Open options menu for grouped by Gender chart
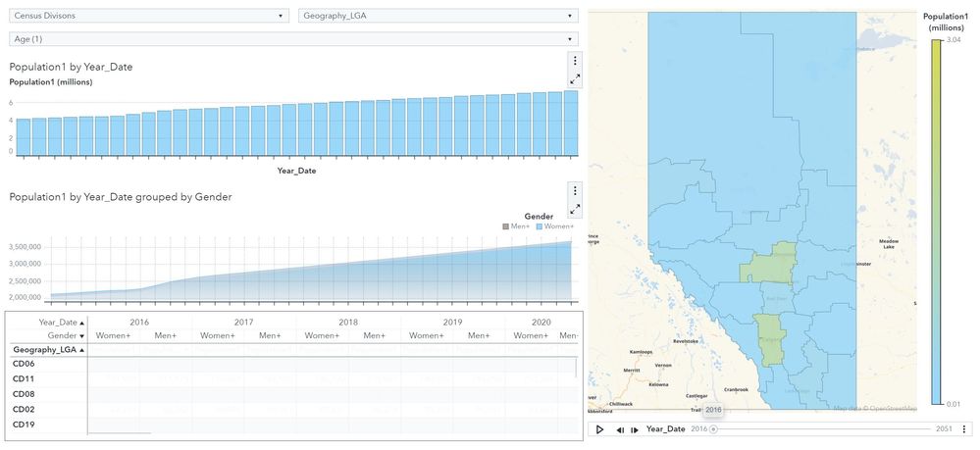 pos(575,191)
